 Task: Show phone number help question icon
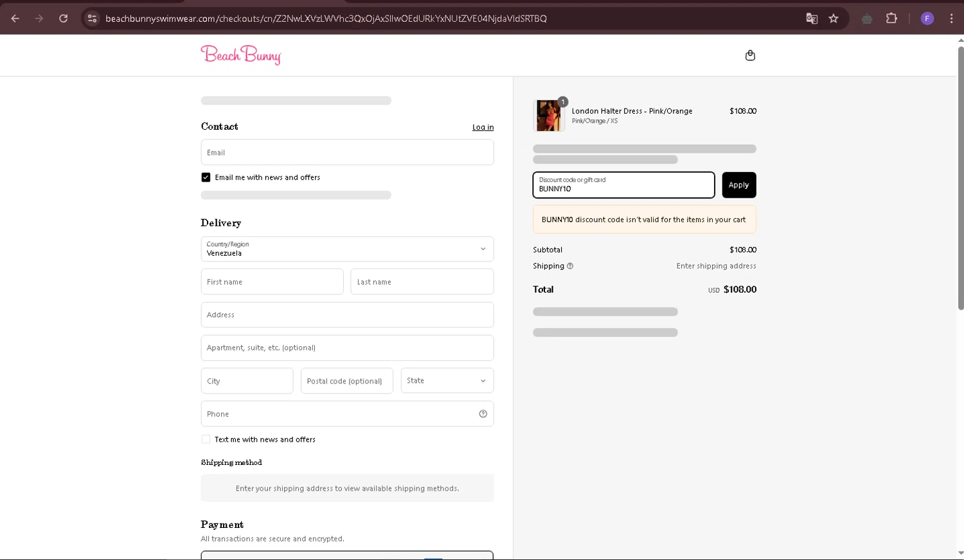(483, 414)
